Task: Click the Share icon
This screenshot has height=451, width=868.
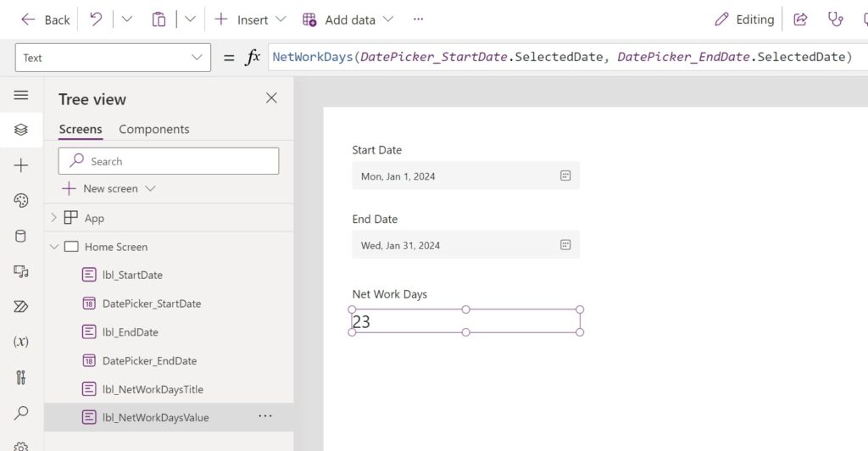Action: pos(800,19)
